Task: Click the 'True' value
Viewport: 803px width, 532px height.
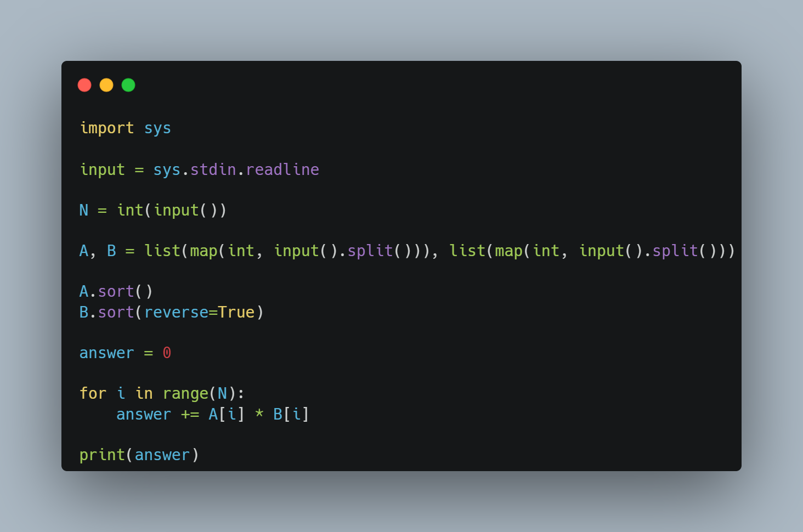Action: pyautogui.click(x=236, y=312)
